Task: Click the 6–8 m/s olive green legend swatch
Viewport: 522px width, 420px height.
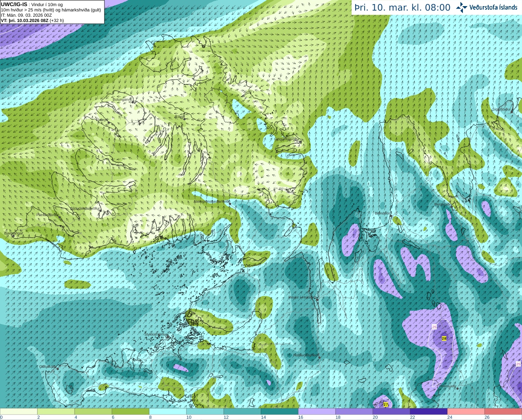Action: tap(130, 411)
